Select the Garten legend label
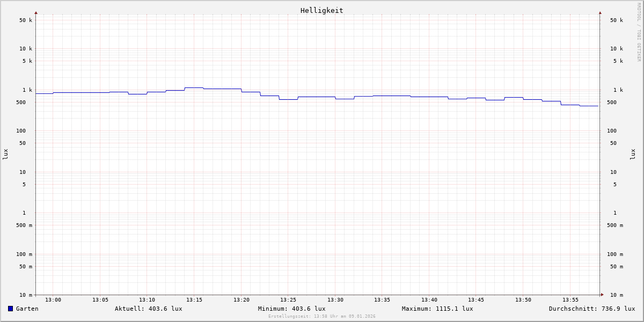Viewport: 644px width, 322px height. 27,309
